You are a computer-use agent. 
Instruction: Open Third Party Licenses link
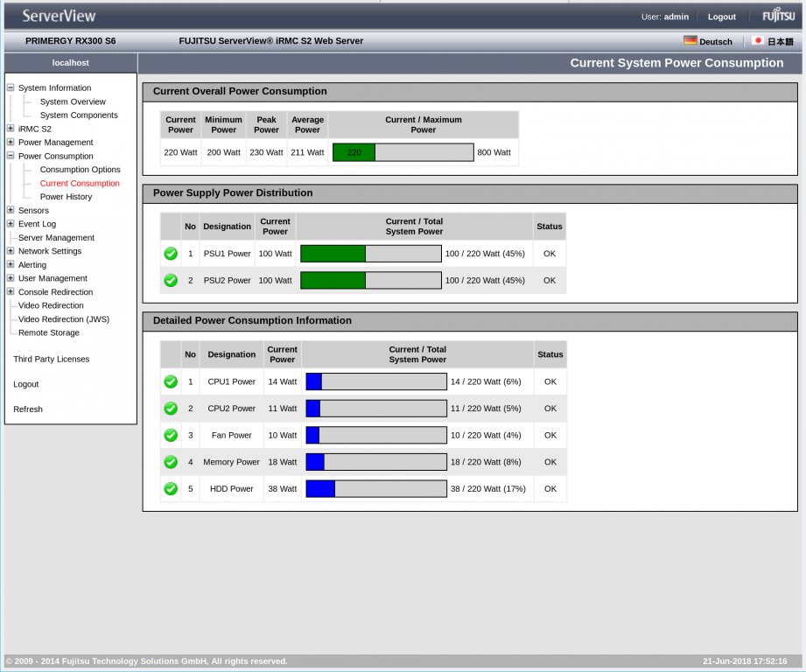click(x=51, y=360)
